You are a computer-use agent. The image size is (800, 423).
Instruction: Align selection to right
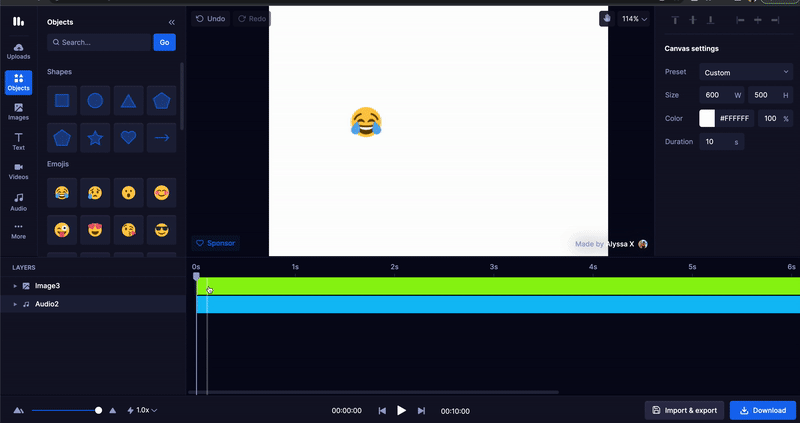point(775,20)
